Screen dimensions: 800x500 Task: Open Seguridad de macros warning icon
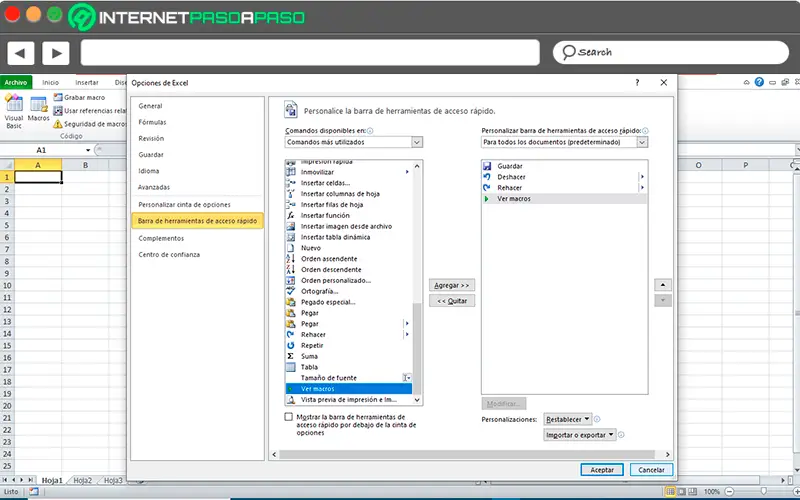click(58, 124)
